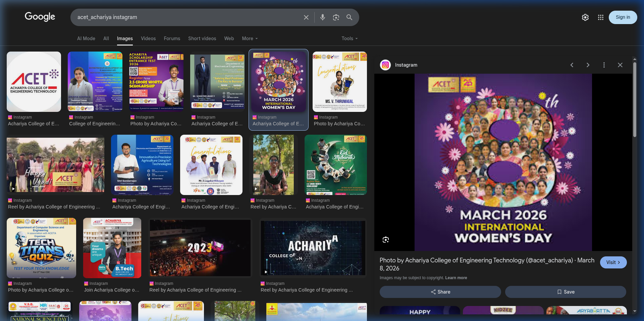The width and height of the screenshot is (644, 321).
Task: Clear the search box text
Action: [x=306, y=17]
